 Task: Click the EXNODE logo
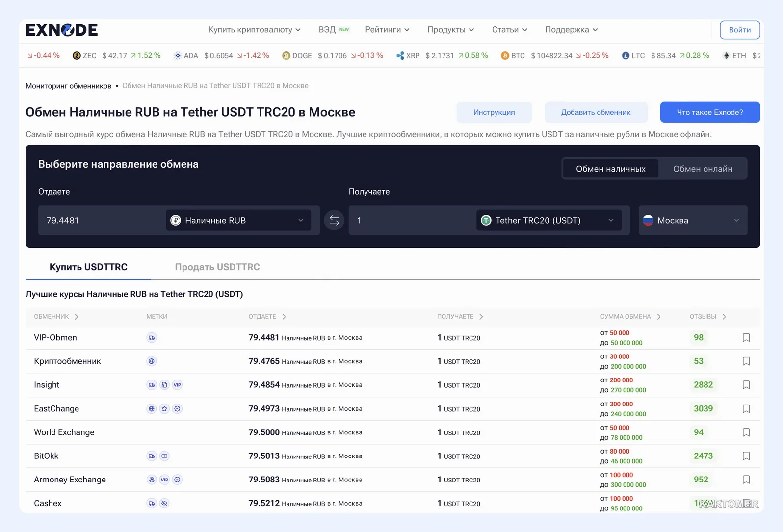[x=62, y=30]
